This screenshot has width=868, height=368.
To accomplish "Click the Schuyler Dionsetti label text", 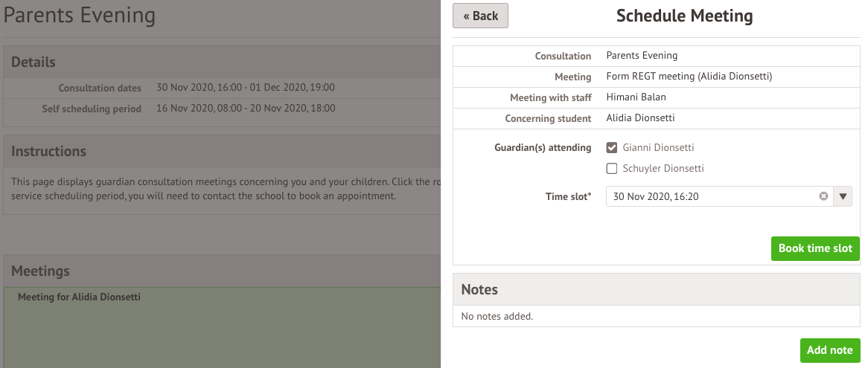I will 663,168.
